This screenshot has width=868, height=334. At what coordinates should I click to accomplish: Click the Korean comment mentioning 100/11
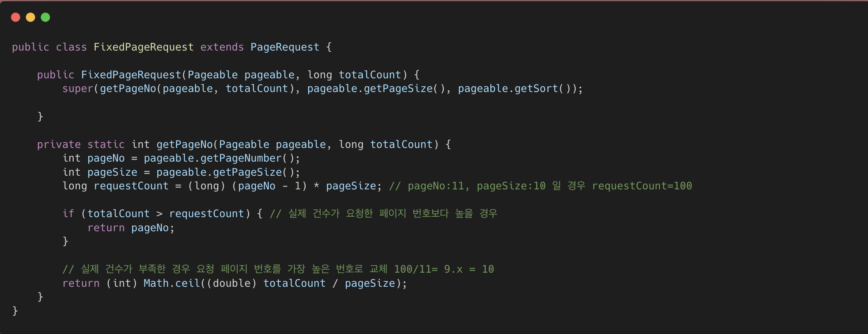click(278, 269)
